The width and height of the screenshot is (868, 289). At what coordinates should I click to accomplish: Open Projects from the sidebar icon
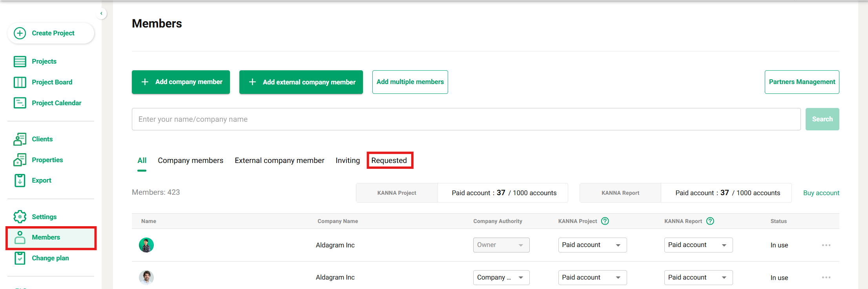pyautogui.click(x=20, y=62)
